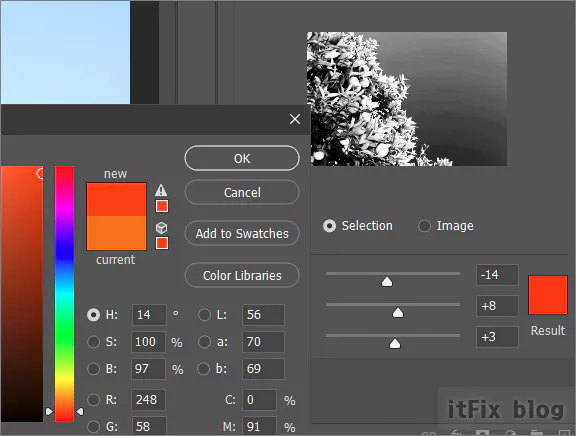This screenshot has height=436, width=576.
Task: Select the web-safe color swatch below cube icon
Action: pyautogui.click(x=162, y=243)
